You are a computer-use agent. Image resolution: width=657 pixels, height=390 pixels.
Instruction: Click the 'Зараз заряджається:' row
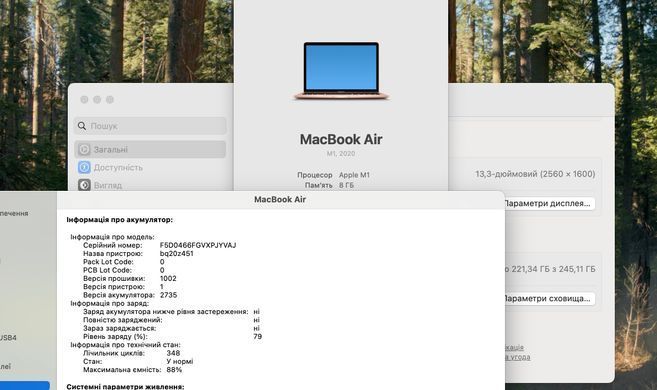(x=171, y=328)
